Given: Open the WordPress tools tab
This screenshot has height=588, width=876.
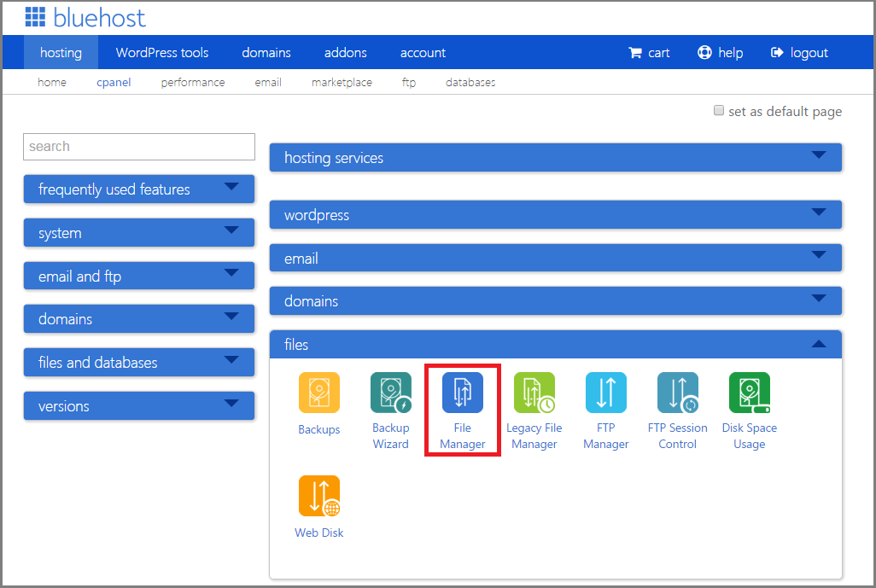Looking at the screenshot, I should [x=162, y=53].
